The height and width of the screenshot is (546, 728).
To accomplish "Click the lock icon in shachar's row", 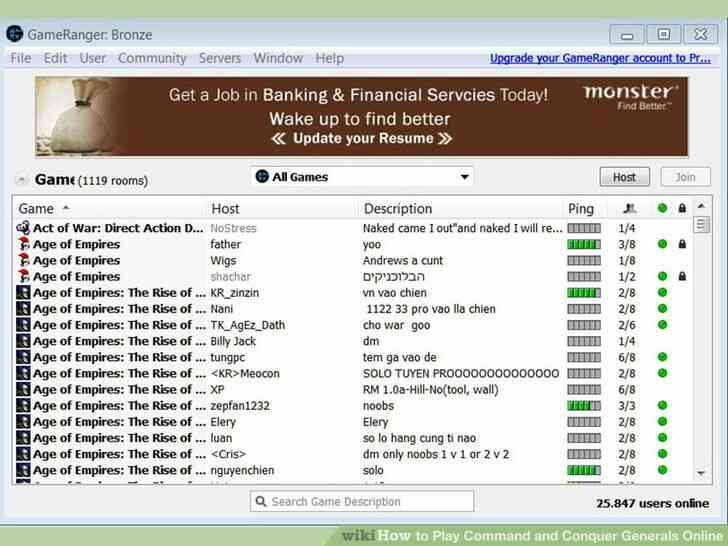I will (682, 277).
